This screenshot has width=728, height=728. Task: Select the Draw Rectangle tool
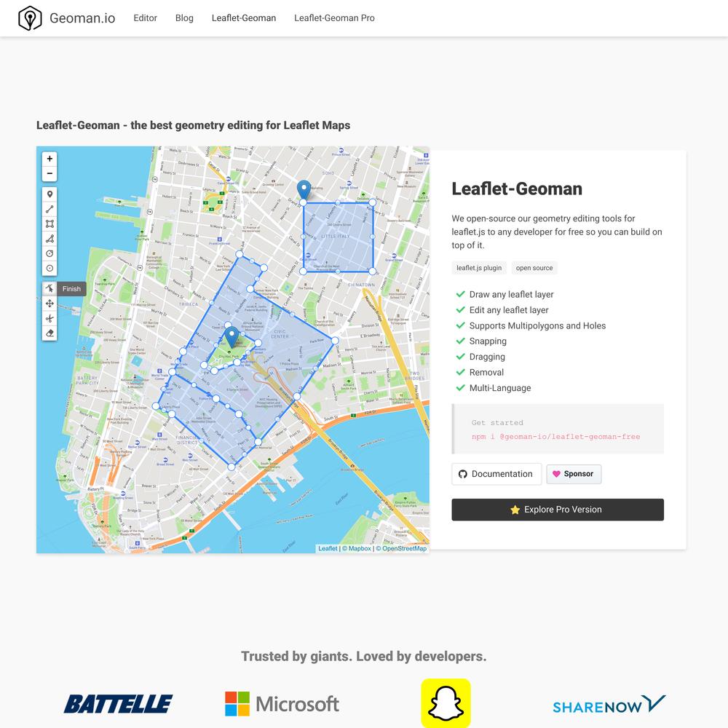[x=50, y=223]
